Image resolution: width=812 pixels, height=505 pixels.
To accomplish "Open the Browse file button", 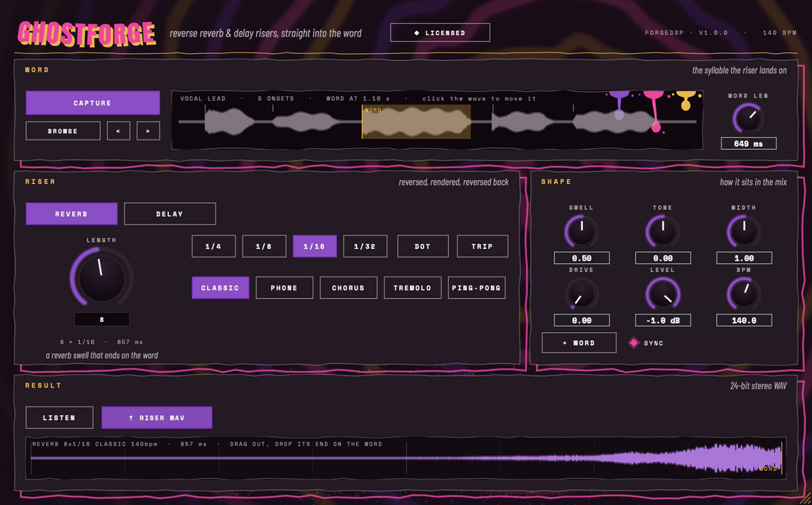I will tap(63, 131).
